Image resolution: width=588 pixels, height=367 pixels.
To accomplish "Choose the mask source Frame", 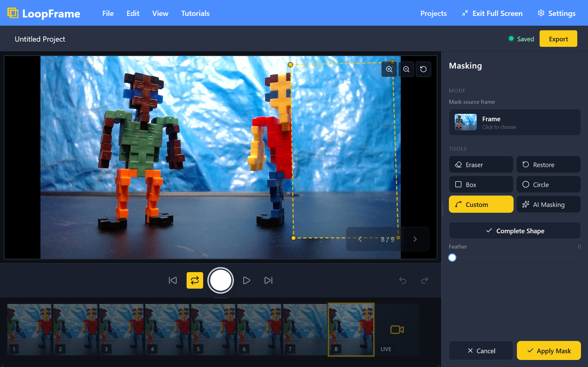I will (514, 122).
